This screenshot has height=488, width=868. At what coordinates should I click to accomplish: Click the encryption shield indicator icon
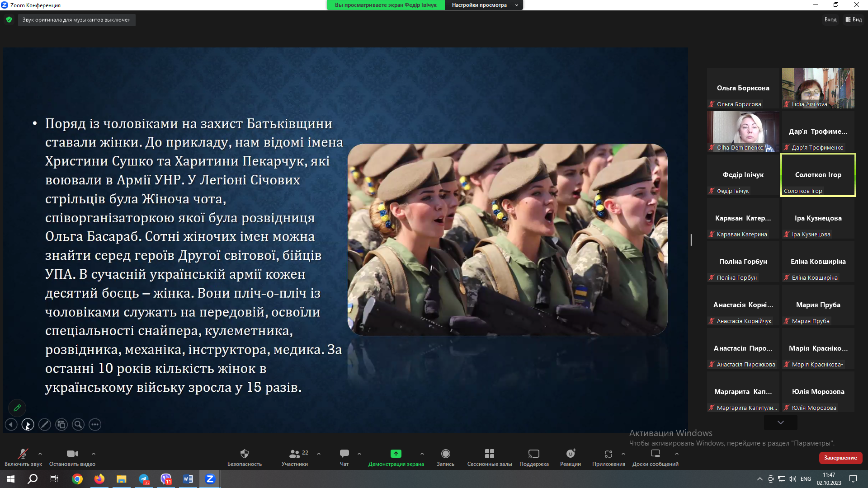pos(9,19)
